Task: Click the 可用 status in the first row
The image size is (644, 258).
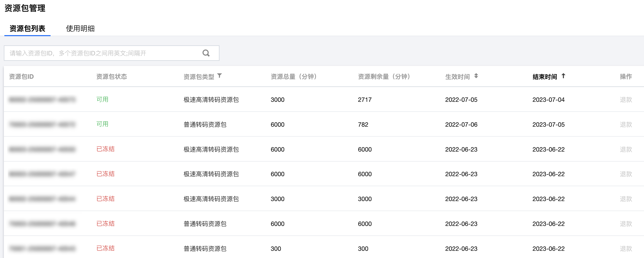Action: tap(102, 100)
